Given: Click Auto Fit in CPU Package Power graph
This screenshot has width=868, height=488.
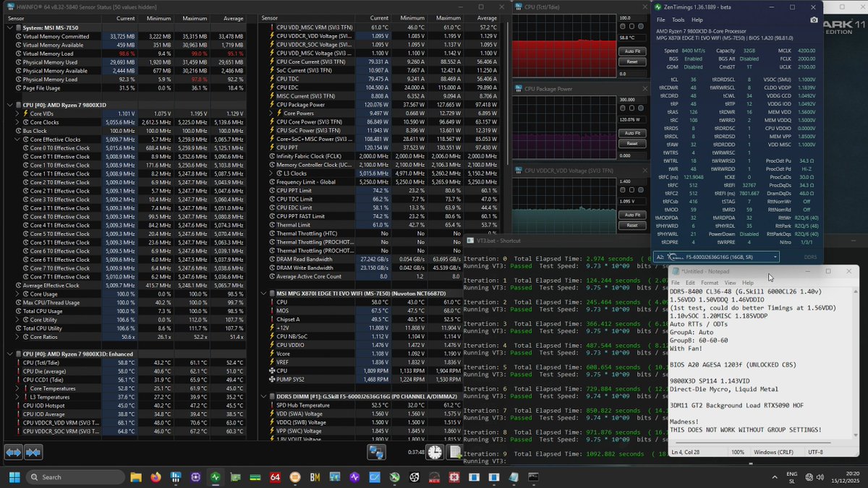Looking at the screenshot, I should (632, 133).
